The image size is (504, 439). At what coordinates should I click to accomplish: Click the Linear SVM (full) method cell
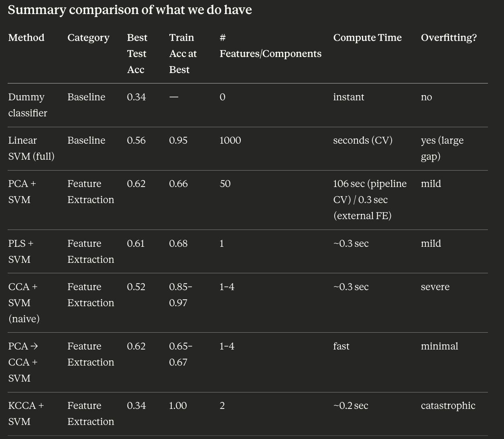point(31,148)
